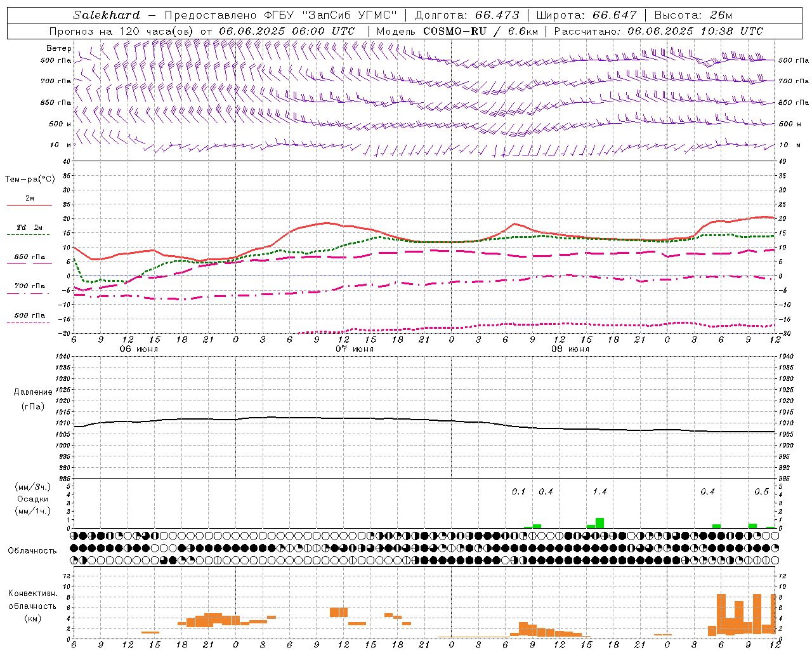Click the Конвективн. label of the convective panel
This screenshot has height=650, width=812.
click(x=32, y=594)
